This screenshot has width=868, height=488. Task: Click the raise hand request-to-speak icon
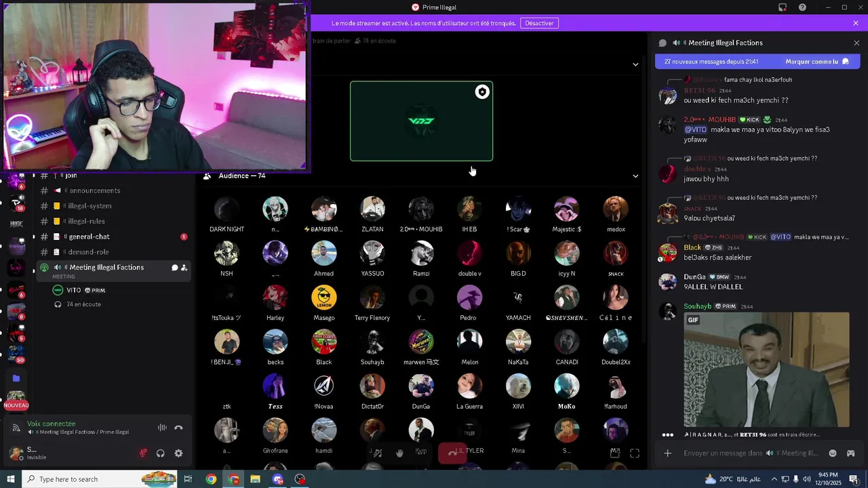coord(399,453)
